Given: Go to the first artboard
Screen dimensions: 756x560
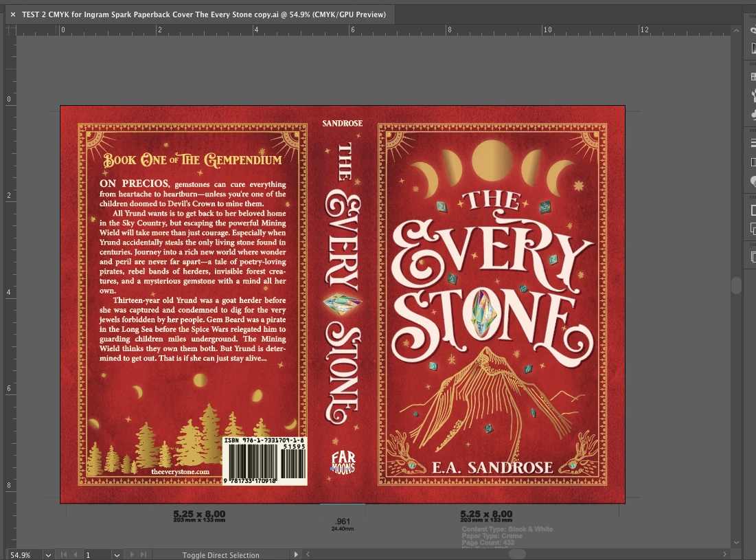Looking at the screenshot, I should click(x=64, y=555).
